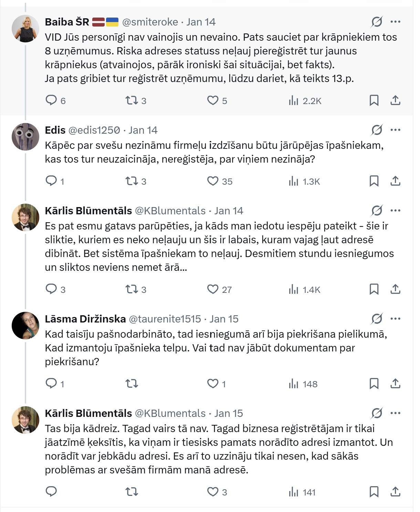Reply to Baiba ŠR's tweet

[x=51, y=100]
